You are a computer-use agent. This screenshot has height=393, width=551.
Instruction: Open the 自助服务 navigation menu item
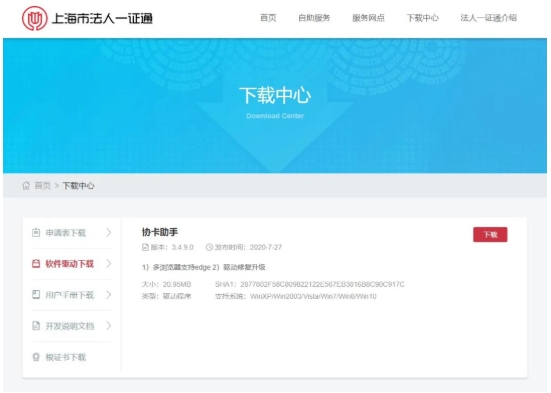(314, 18)
